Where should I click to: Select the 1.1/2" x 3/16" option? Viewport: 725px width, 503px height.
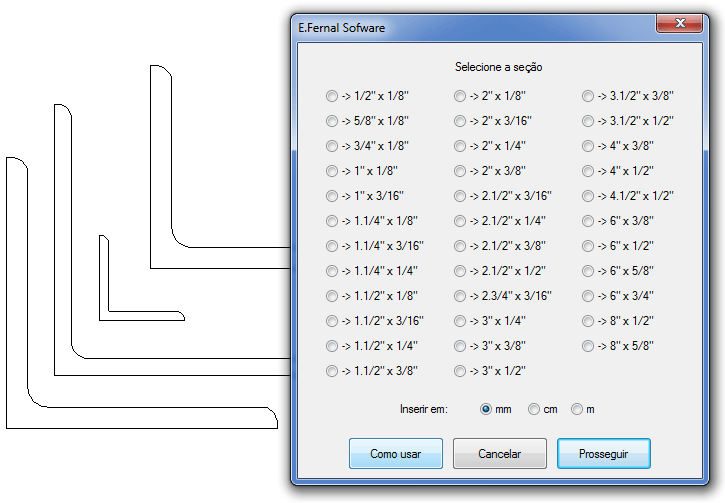[332, 321]
